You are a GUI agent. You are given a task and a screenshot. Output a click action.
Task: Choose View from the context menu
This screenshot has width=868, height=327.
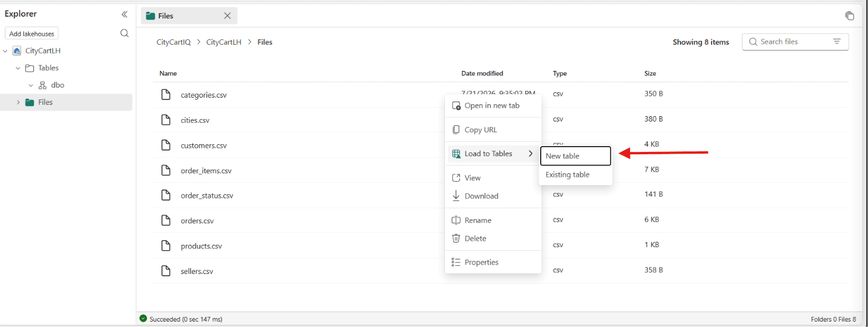click(x=493, y=177)
